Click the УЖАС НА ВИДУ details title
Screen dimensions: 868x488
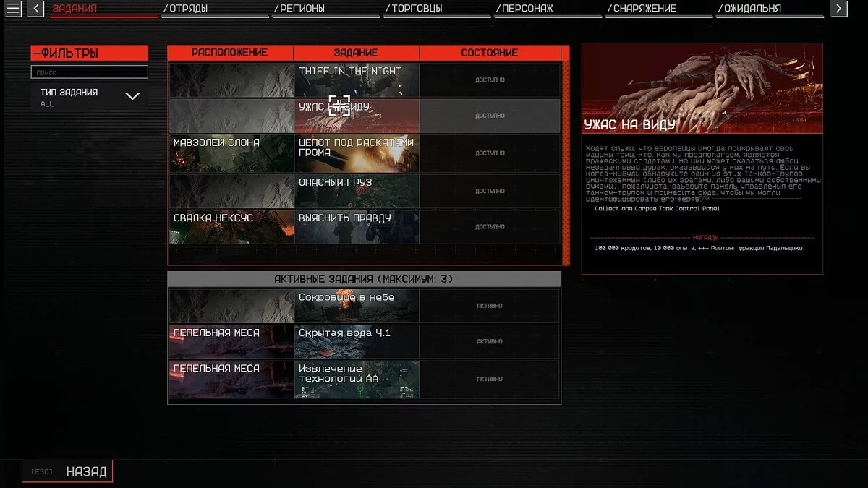coord(630,125)
